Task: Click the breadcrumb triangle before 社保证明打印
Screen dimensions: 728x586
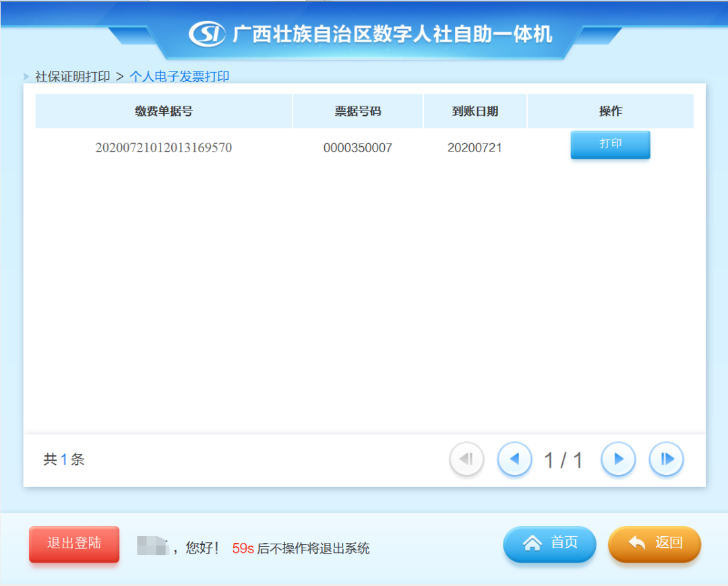Action: pos(27,77)
